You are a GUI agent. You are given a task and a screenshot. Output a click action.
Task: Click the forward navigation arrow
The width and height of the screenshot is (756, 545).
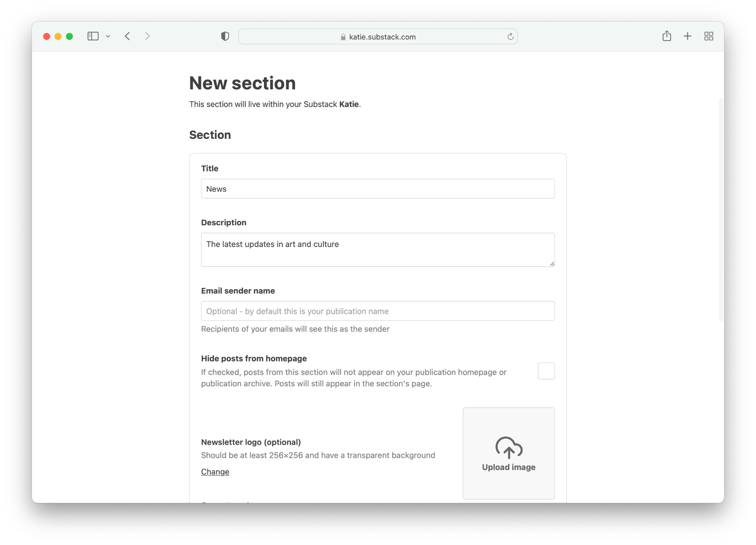click(147, 36)
